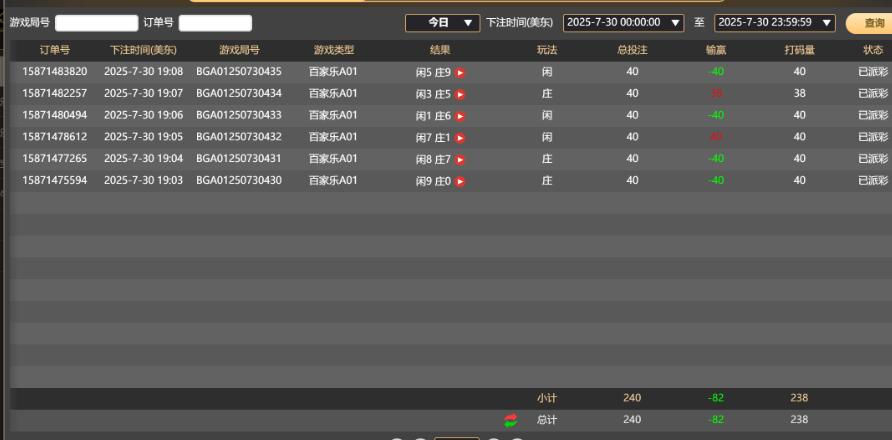Click into the 订单号 search box

(215, 22)
